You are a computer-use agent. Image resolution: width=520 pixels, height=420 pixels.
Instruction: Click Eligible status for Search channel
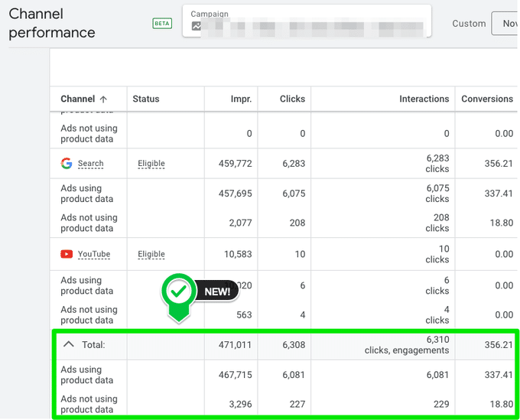151,164
